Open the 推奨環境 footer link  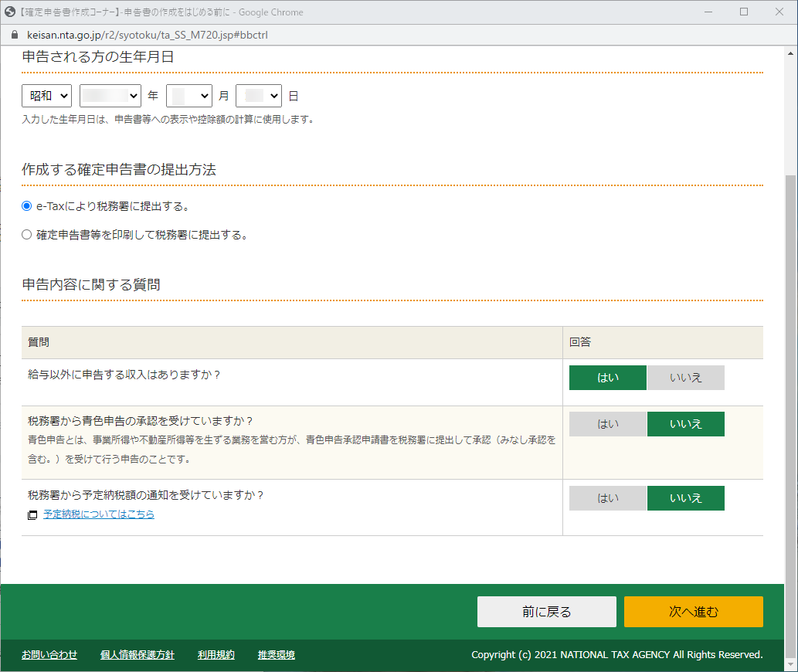(277, 655)
